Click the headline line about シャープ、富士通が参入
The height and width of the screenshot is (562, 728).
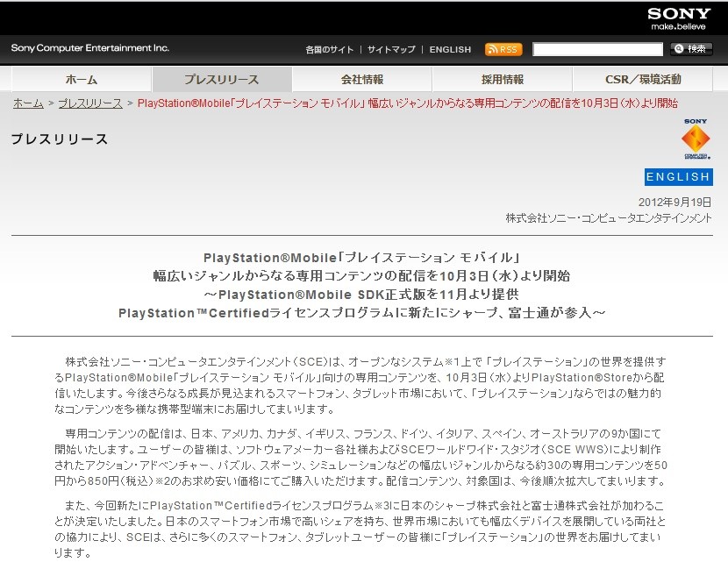click(362, 313)
